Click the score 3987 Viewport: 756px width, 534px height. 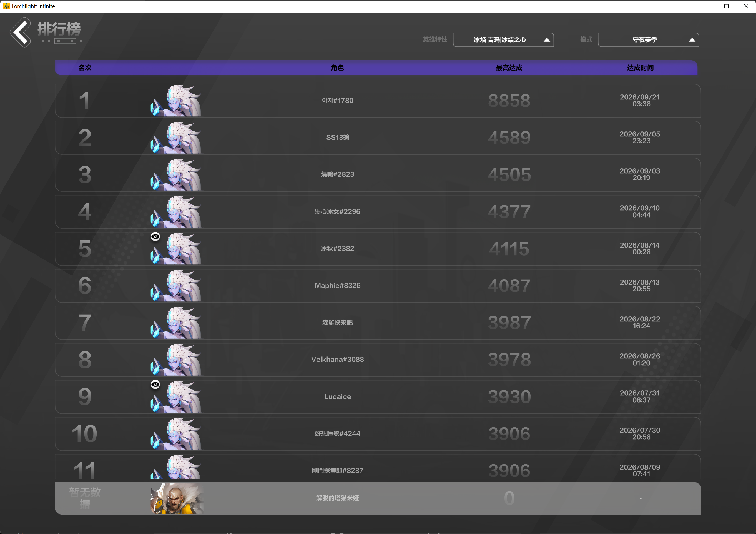point(509,323)
